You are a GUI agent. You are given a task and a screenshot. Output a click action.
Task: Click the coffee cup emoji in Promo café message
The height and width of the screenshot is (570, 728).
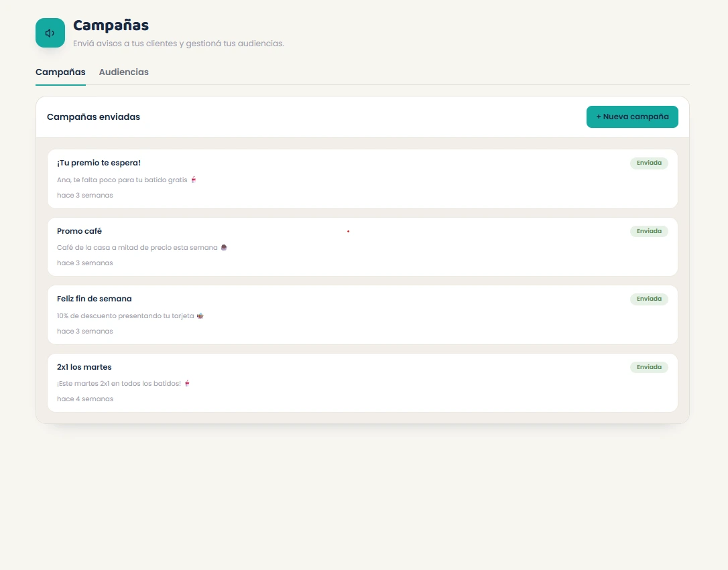click(224, 247)
